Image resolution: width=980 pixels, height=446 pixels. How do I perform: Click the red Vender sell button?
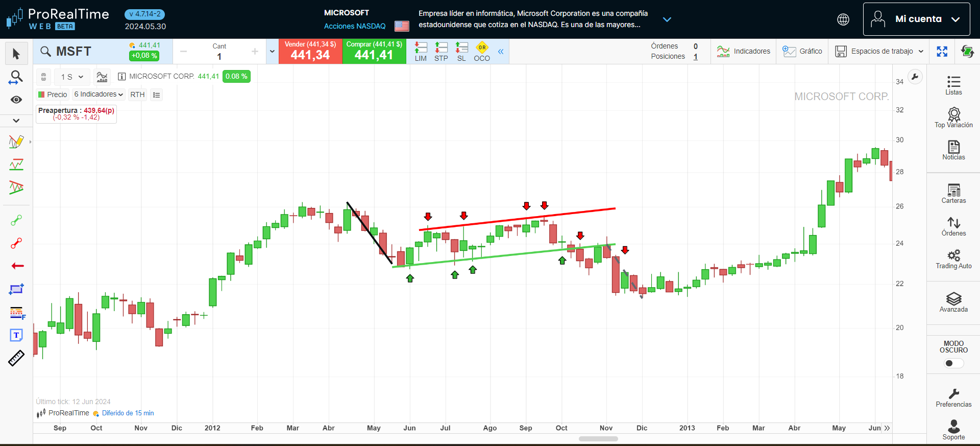point(310,52)
